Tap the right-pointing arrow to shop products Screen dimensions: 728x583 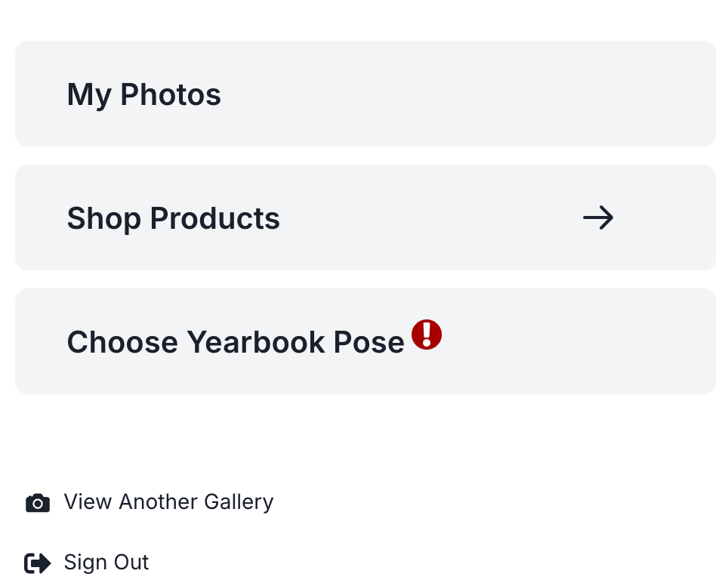[x=598, y=218]
